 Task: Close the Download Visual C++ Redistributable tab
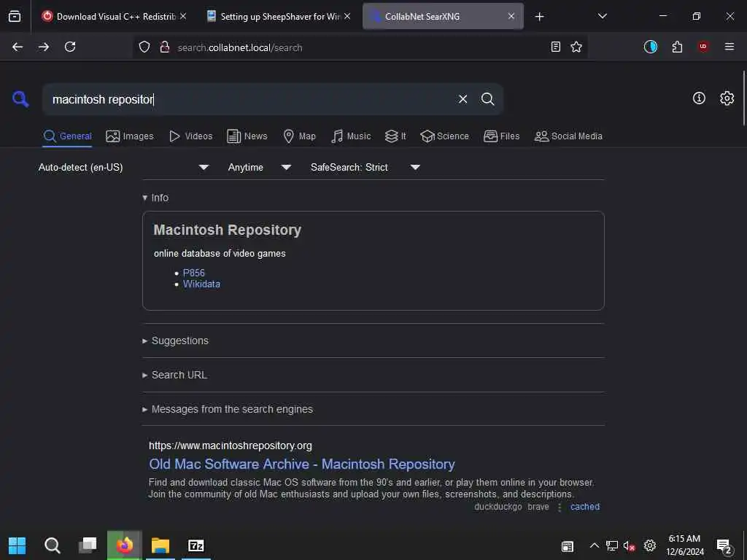click(183, 16)
